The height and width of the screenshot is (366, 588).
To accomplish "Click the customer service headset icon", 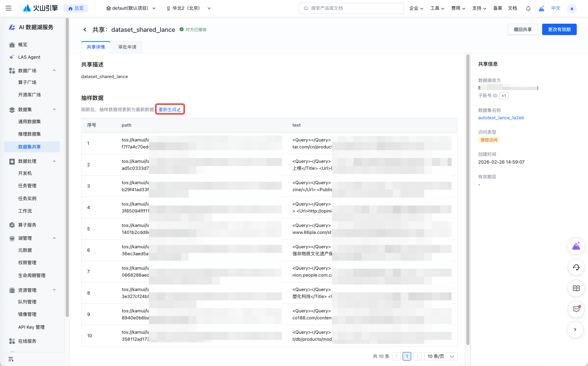I will pos(576,267).
